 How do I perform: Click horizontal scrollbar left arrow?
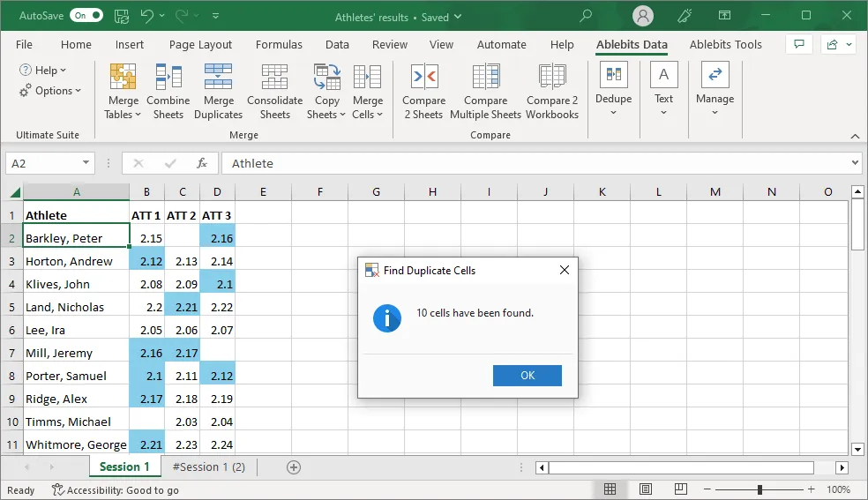(542, 468)
